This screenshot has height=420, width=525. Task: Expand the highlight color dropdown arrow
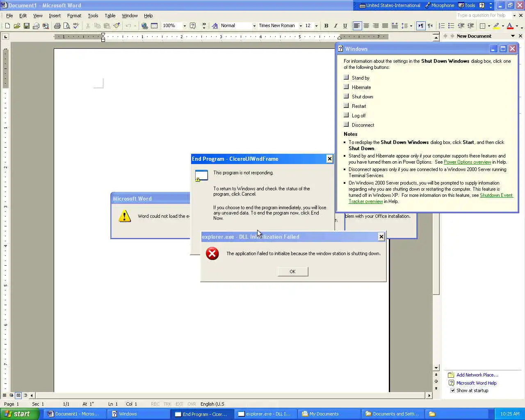[x=503, y=26]
